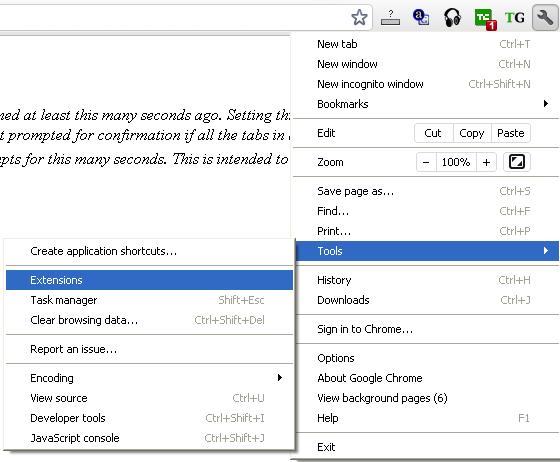Click the Paste button
The height and width of the screenshot is (462, 560).
[511, 133]
